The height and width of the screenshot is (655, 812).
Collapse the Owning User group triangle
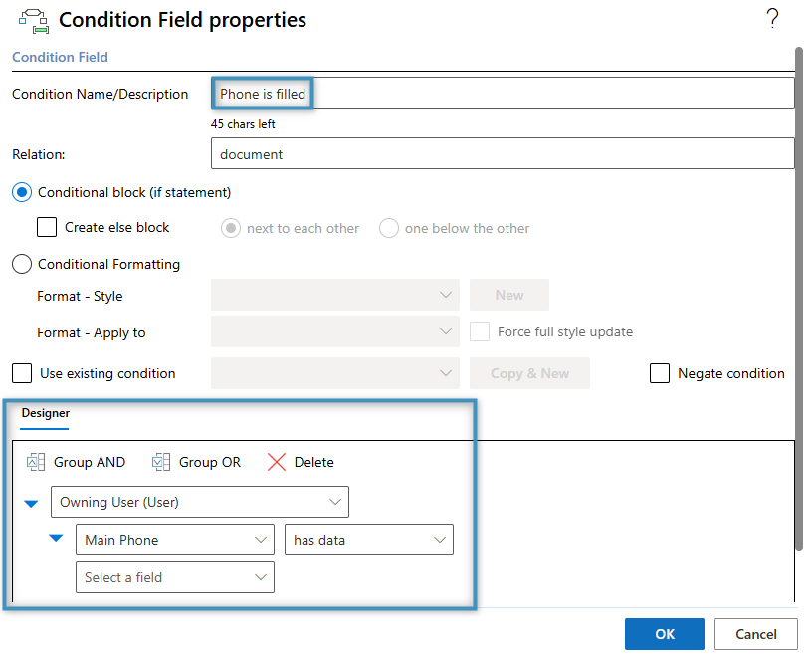tap(31, 503)
